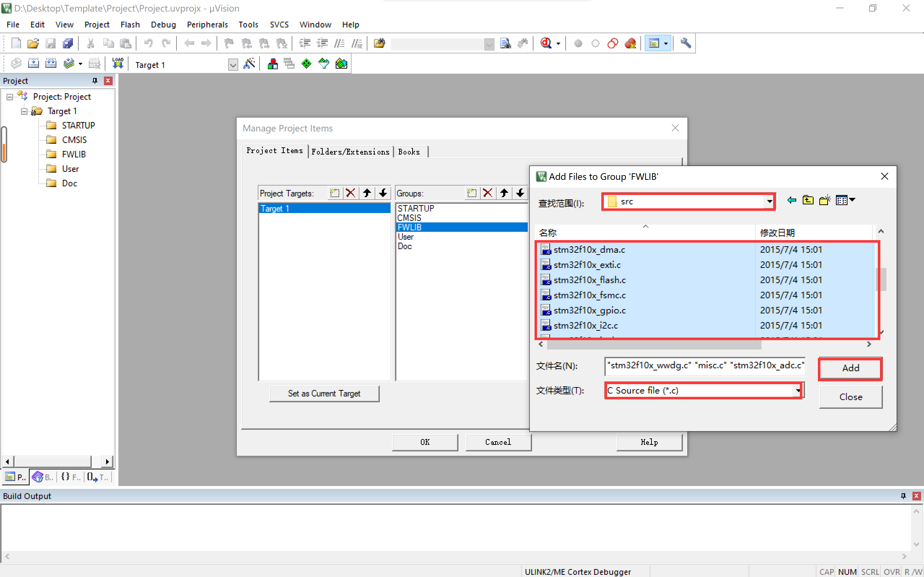Open the Peripherals menu
924x577 pixels.
[x=207, y=25]
